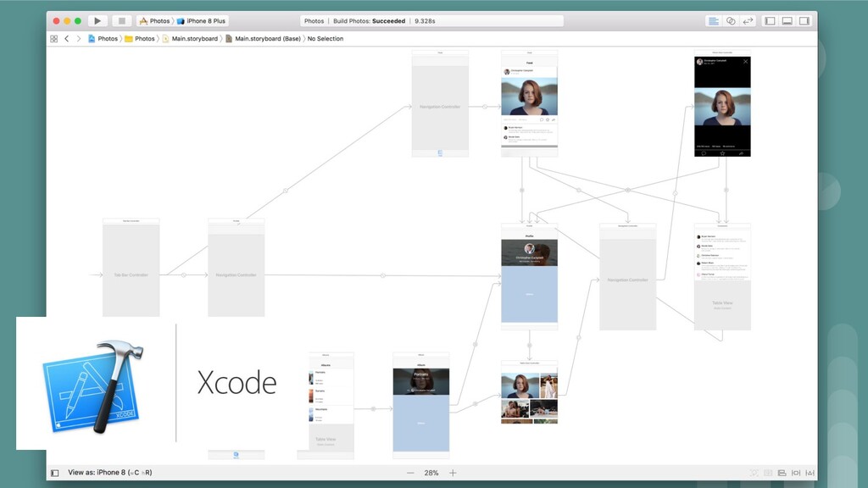This screenshot has height=488, width=868.
Task: Open the Add New Constraints menu
Action: 795,473
